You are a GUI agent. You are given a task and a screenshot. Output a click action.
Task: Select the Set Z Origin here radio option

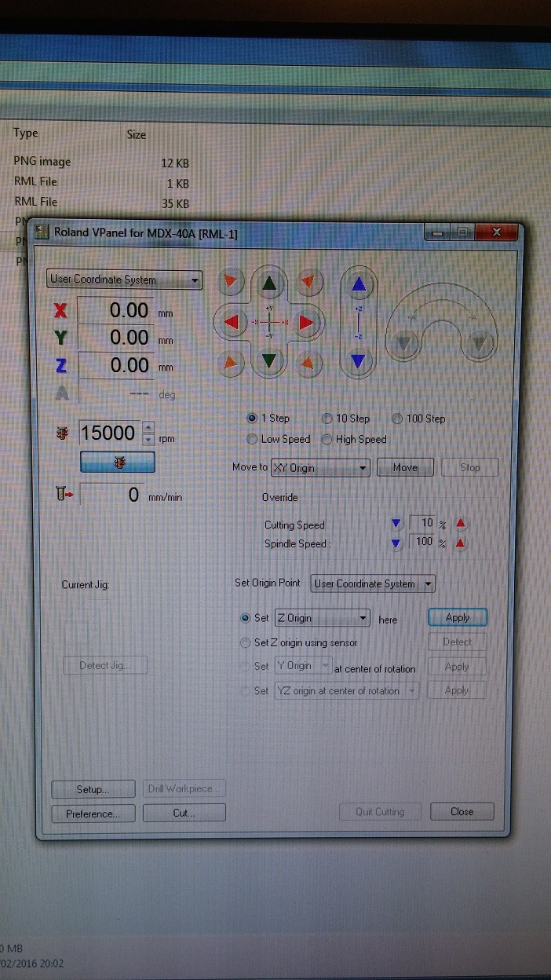click(245, 618)
